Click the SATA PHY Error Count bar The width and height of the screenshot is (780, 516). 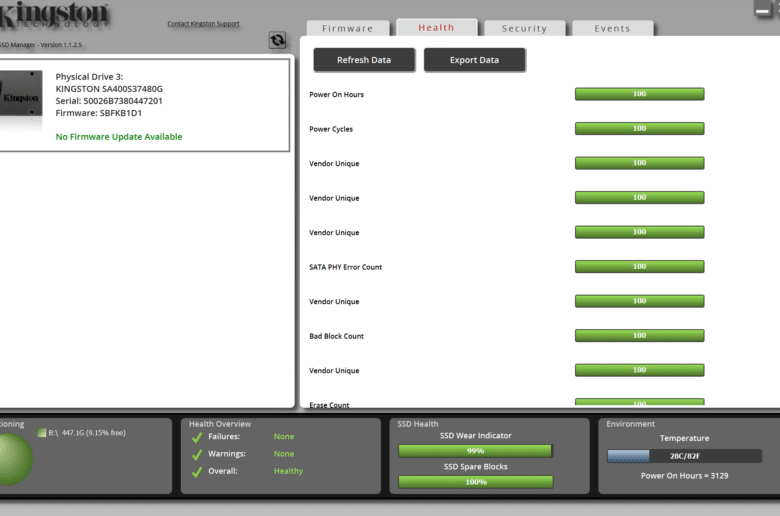(640, 267)
